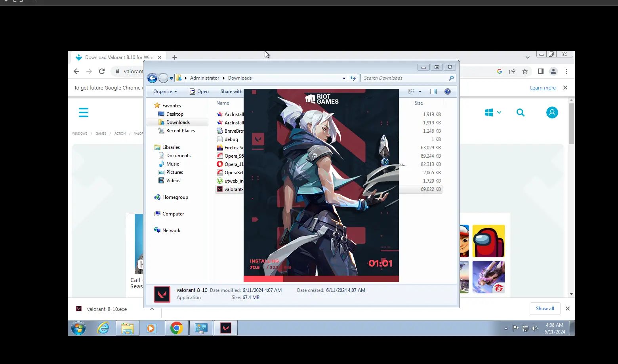Select the Firefox Setup file icon
The width and height of the screenshot is (618, 364).
pos(220,147)
